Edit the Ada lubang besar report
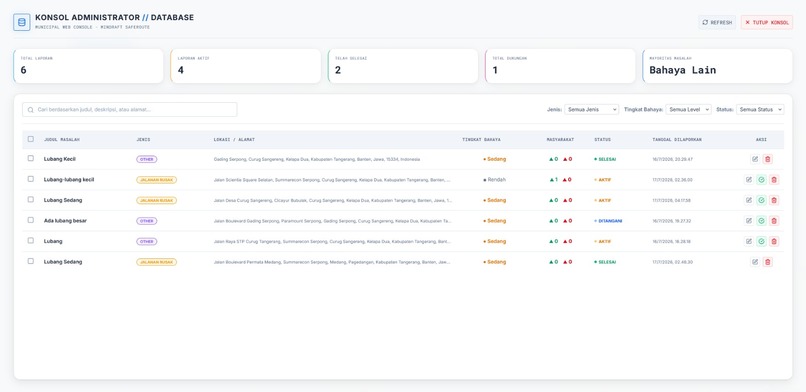 [x=749, y=221]
